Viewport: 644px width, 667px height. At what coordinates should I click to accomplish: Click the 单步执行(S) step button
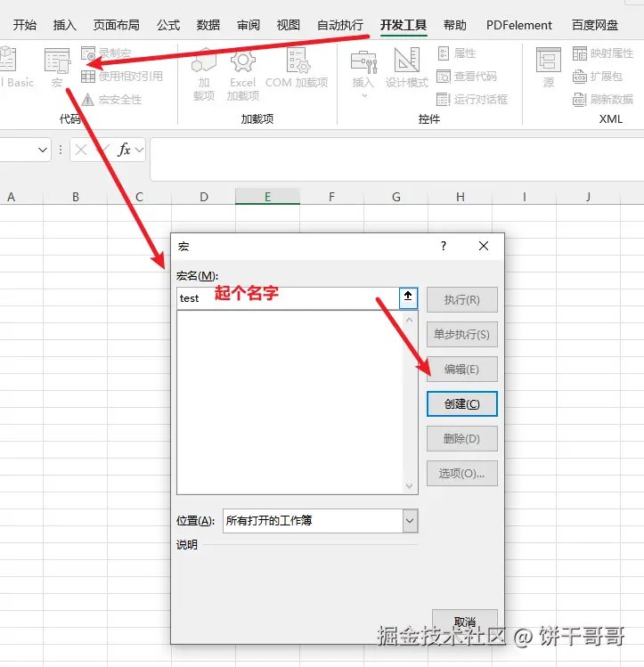[462, 334]
